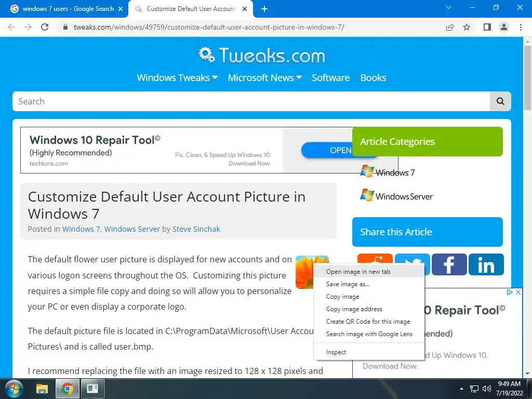Open the Windows Start orb
This screenshot has height=399, width=532.
click(x=14, y=389)
